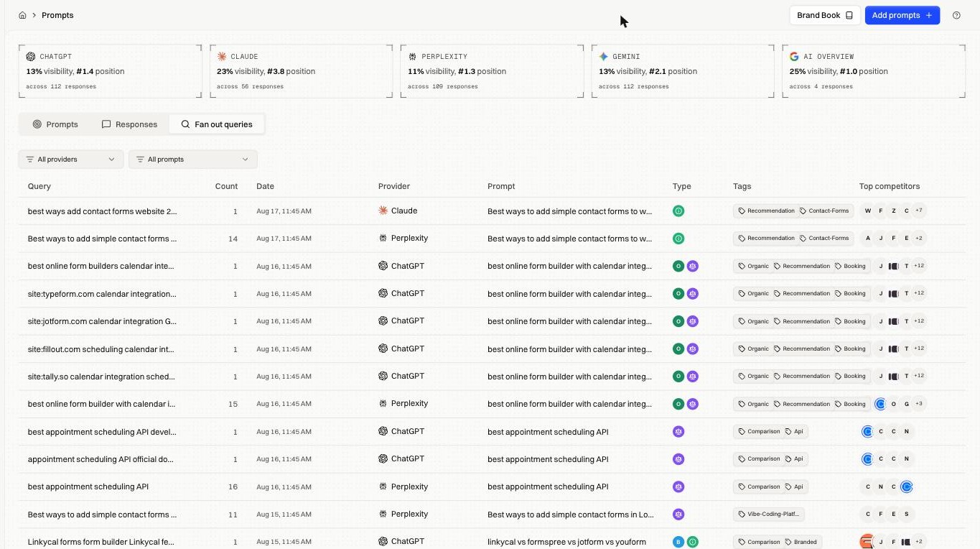Image resolution: width=980 pixels, height=549 pixels.
Task: Click Perplexity icon in the count-11 row
Action: (383, 514)
